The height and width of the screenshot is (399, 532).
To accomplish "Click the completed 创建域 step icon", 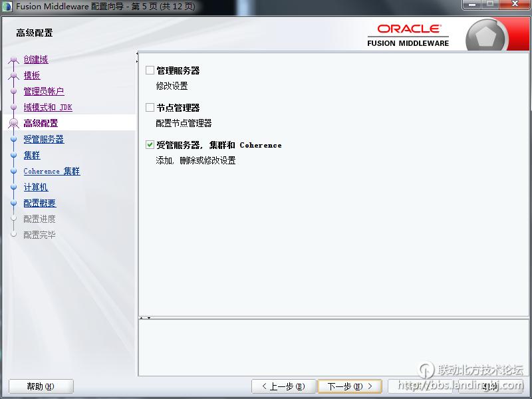I will [x=13, y=59].
